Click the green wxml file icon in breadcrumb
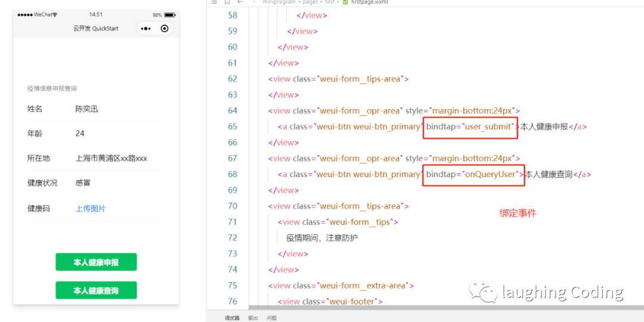Image resolution: width=644 pixels, height=322 pixels. tap(345, 2)
